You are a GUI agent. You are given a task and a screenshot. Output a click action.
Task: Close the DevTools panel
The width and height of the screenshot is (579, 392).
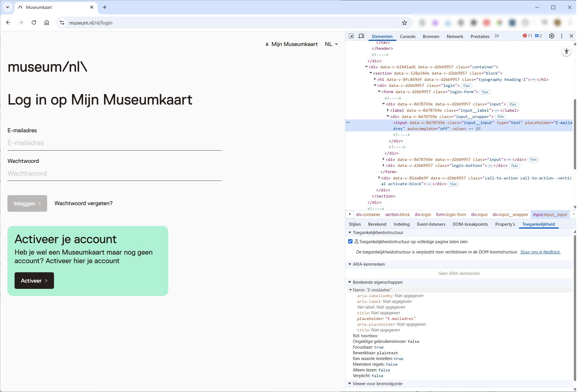click(x=571, y=36)
